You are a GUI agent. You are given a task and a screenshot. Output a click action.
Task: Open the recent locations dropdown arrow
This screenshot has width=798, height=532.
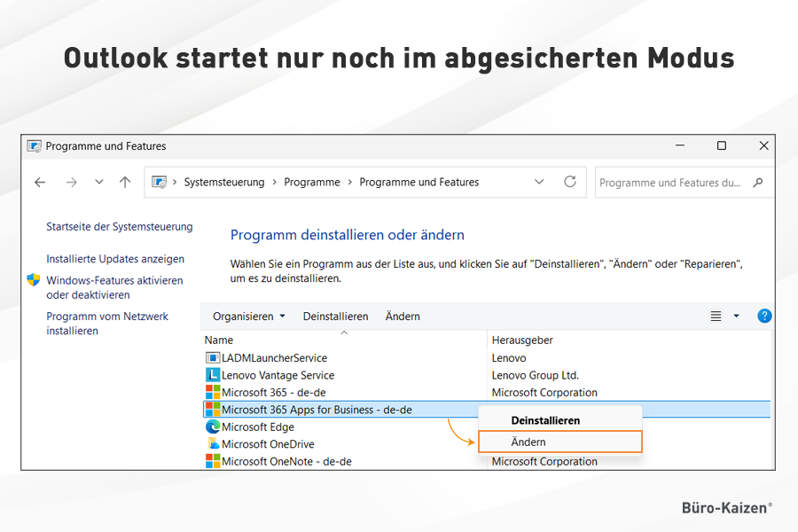point(98,183)
